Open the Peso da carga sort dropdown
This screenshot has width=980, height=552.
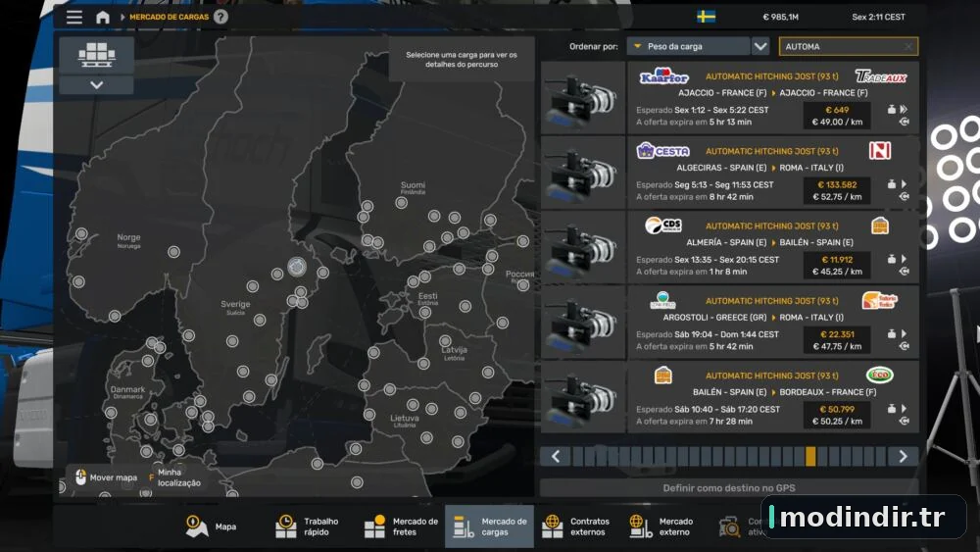pos(688,46)
